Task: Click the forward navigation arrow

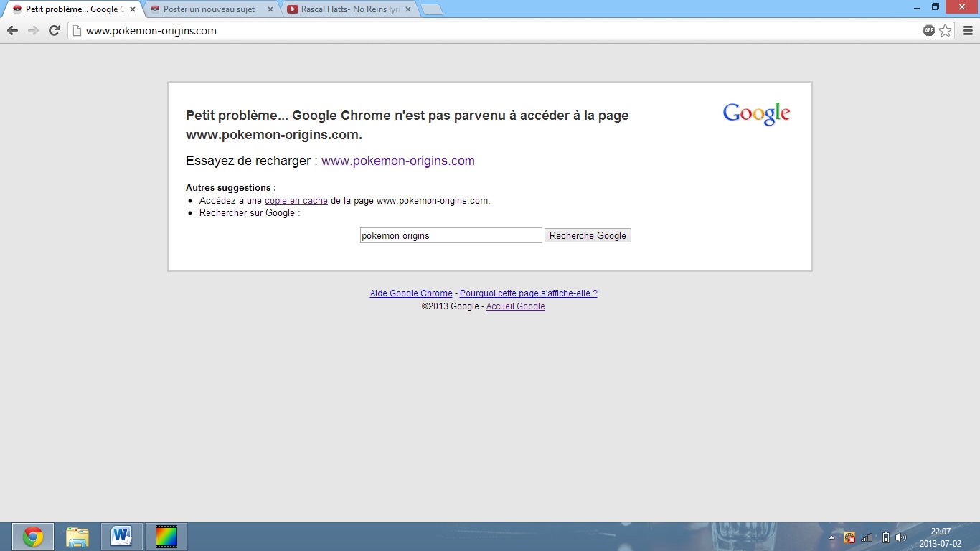Action: [33, 31]
